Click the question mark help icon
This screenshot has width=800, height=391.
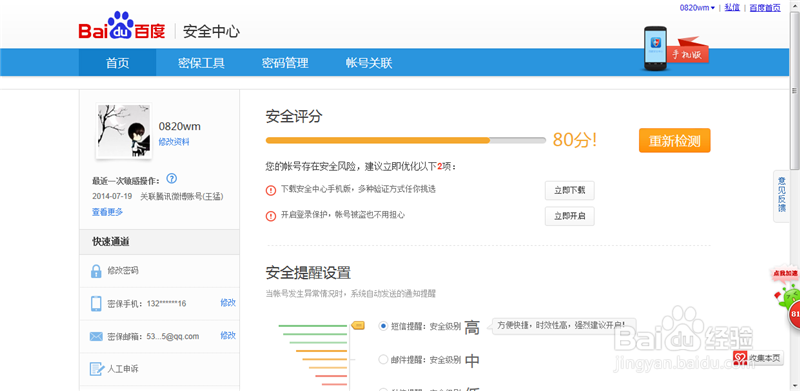[x=172, y=179]
